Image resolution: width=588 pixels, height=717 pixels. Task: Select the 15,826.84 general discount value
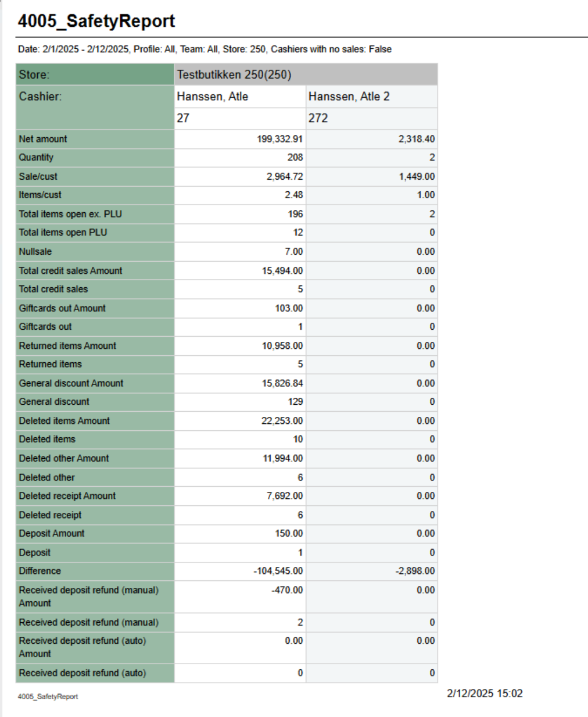point(282,383)
